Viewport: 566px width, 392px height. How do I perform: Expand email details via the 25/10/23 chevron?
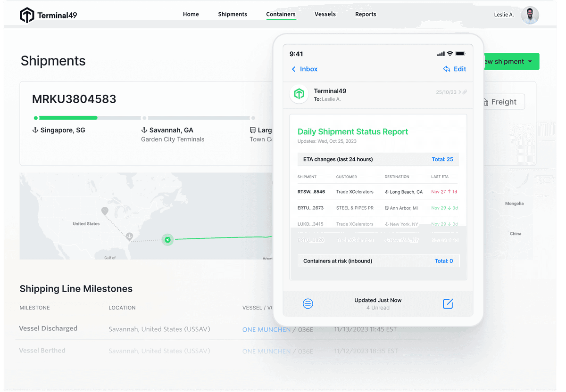[459, 92]
